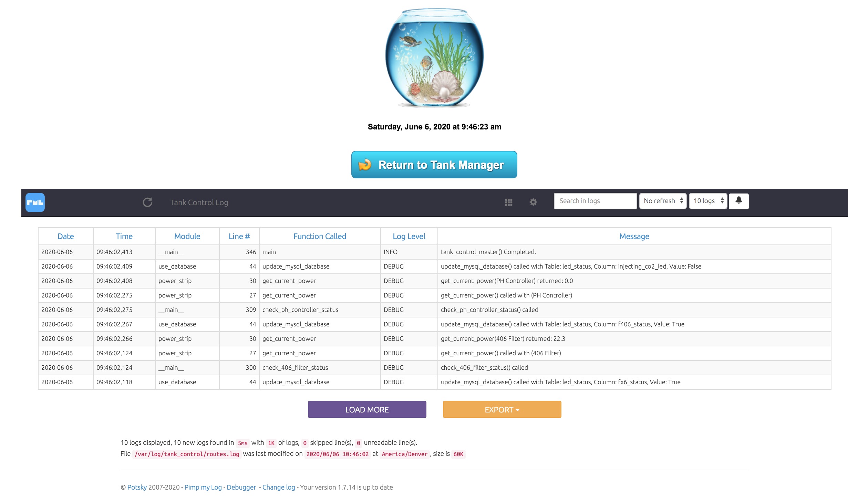Click the Date column header to sort
The width and height of the screenshot is (868, 502).
click(65, 236)
